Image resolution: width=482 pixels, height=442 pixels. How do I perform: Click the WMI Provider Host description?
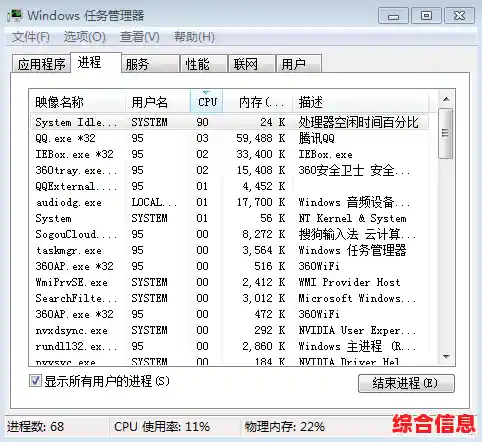pos(349,282)
